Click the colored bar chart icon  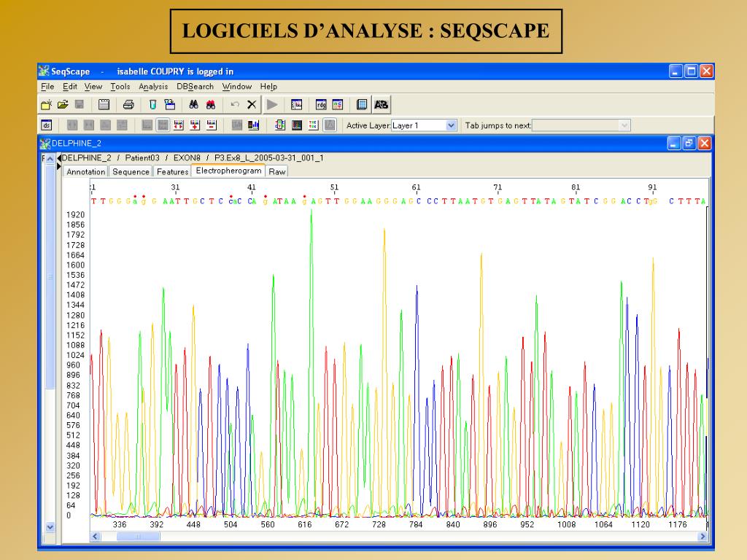pos(253,125)
